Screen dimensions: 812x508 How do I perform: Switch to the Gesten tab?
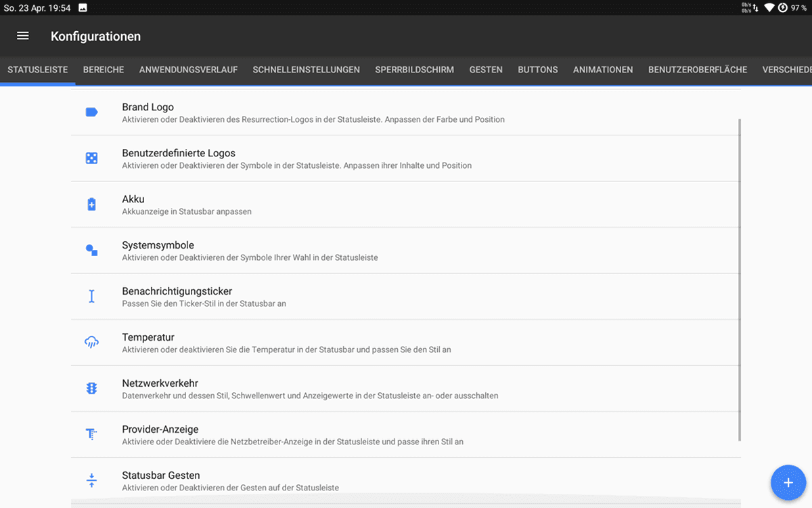click(486, 70)
